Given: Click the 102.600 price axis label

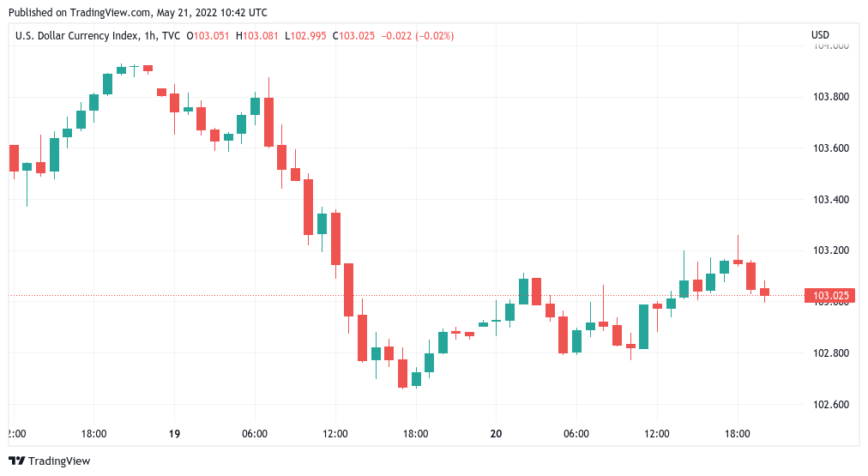Looking at the screenshot, I should (x=829, y=405).
